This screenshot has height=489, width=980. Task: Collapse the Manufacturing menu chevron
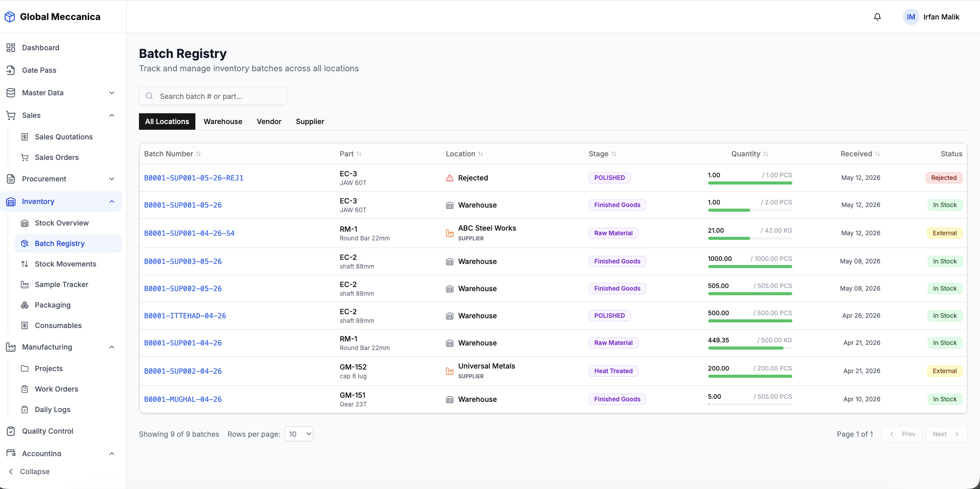112,347
